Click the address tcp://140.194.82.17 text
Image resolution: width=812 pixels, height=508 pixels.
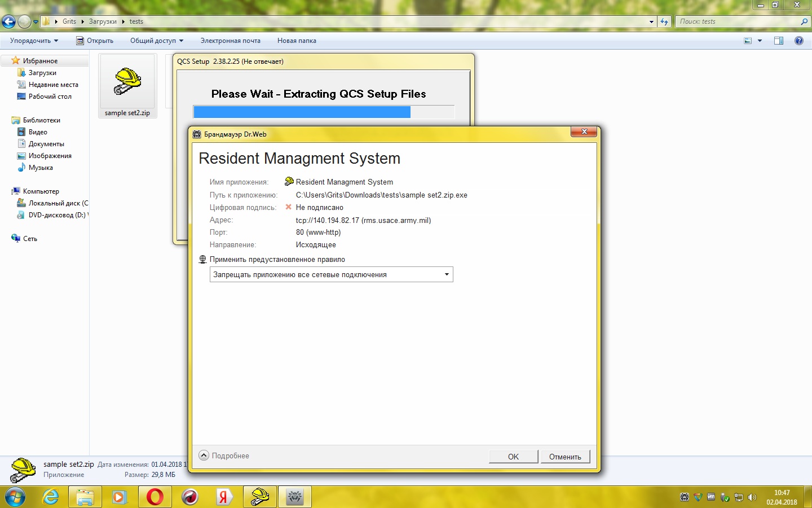coord(363,221)
